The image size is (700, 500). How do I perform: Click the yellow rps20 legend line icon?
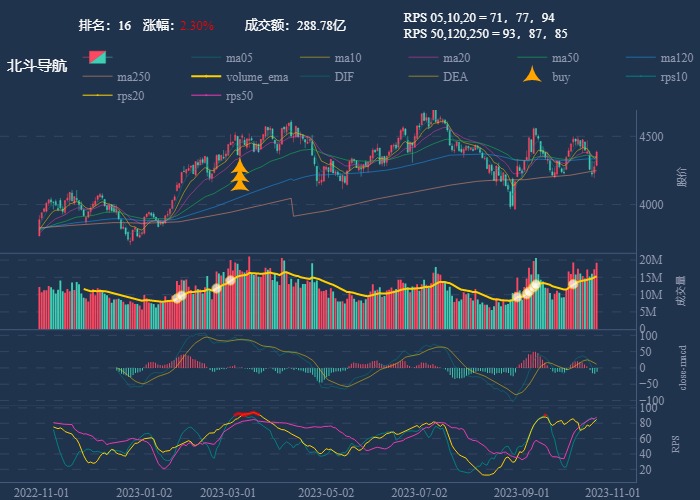tap(97, 96)
